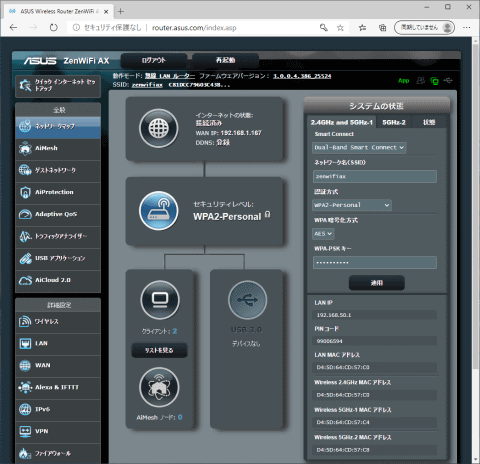Open the browser collections icon
The width and height of the screenshot is (480, 464).
point(383,28)
